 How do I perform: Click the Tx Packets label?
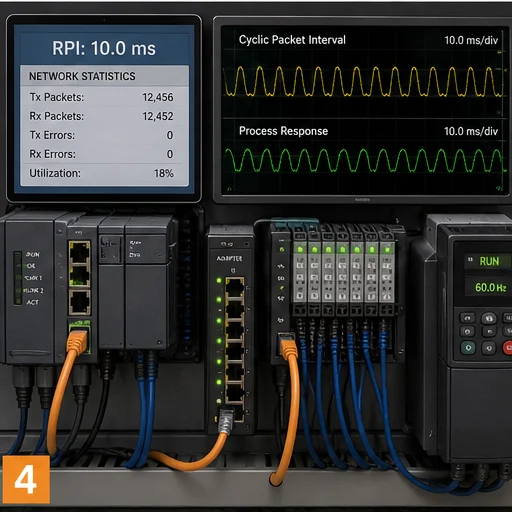(x=57, y=97)
